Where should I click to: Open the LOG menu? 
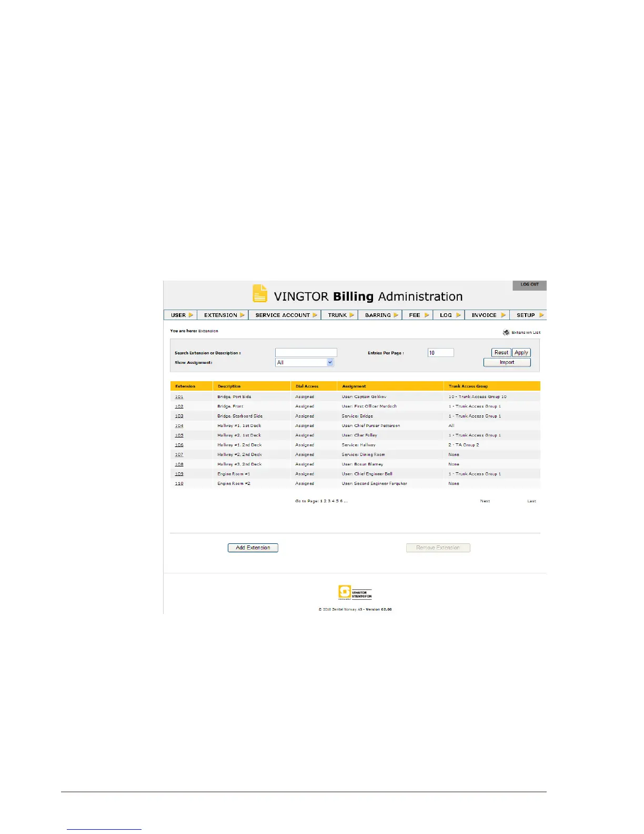pyautogui.click(x=449, y=315)
